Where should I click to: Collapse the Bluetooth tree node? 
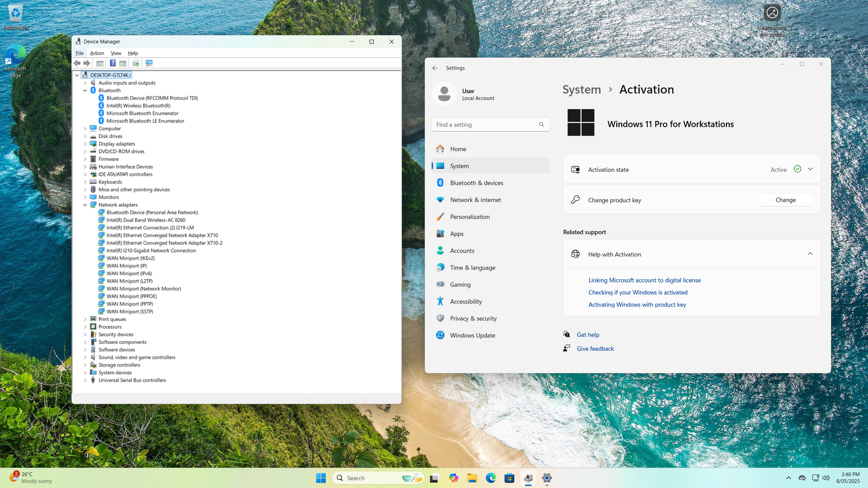tap(85, 91)
